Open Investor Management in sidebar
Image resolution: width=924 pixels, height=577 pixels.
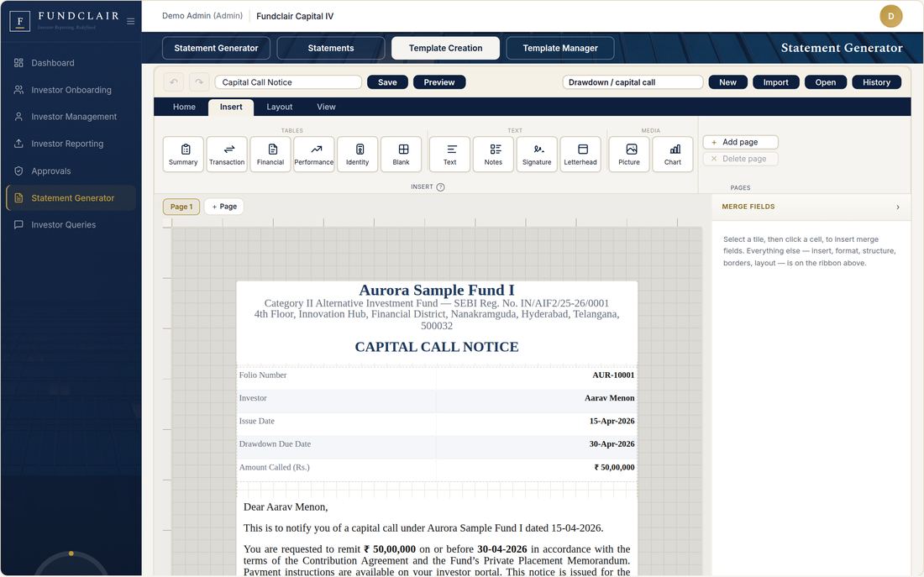pos(71,117)
